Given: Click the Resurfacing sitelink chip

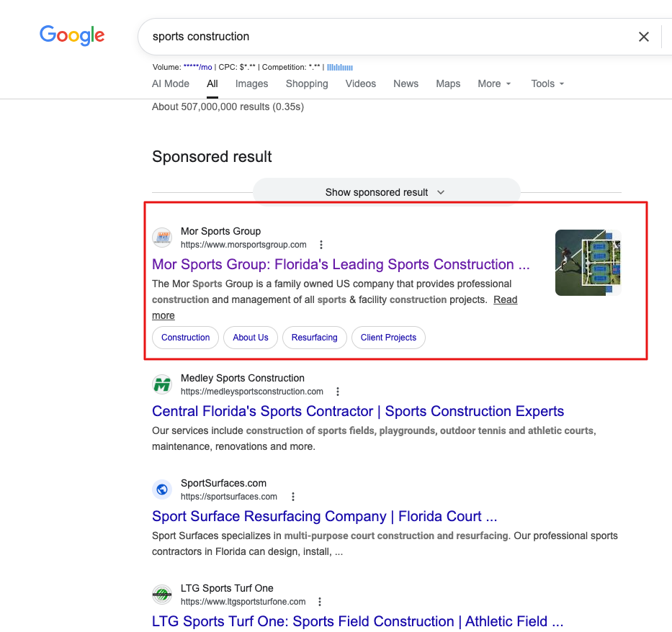Looking at the screenshot, I should point(314,338).
